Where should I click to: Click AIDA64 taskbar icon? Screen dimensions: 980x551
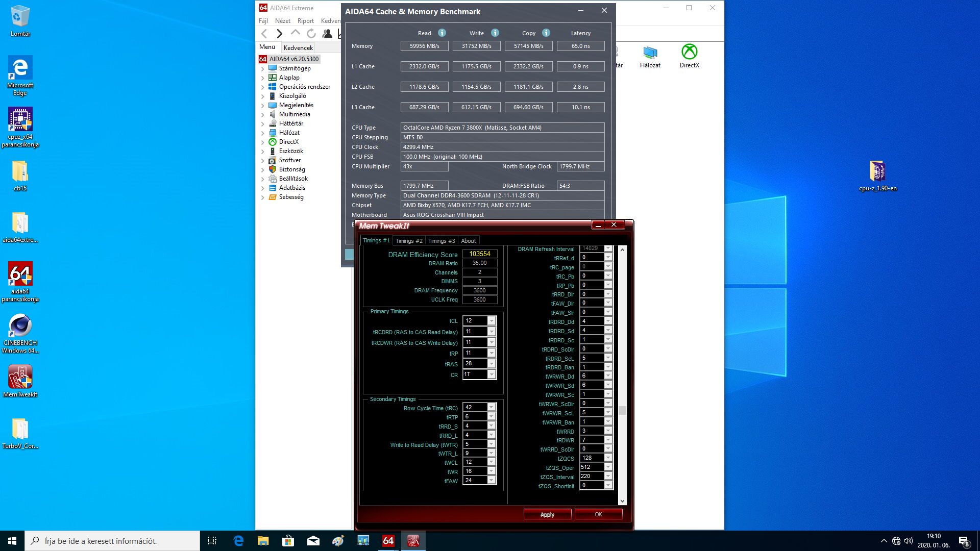[388, 541]
